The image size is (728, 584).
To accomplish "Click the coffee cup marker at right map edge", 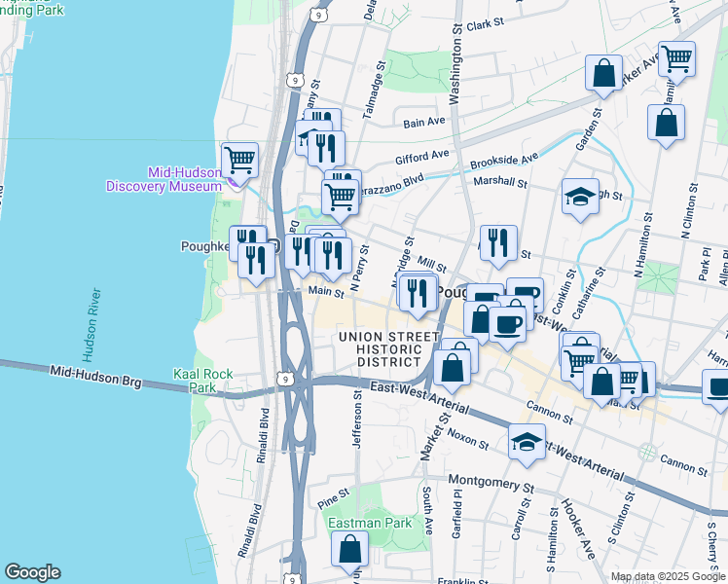I will [x=716, y=389].
